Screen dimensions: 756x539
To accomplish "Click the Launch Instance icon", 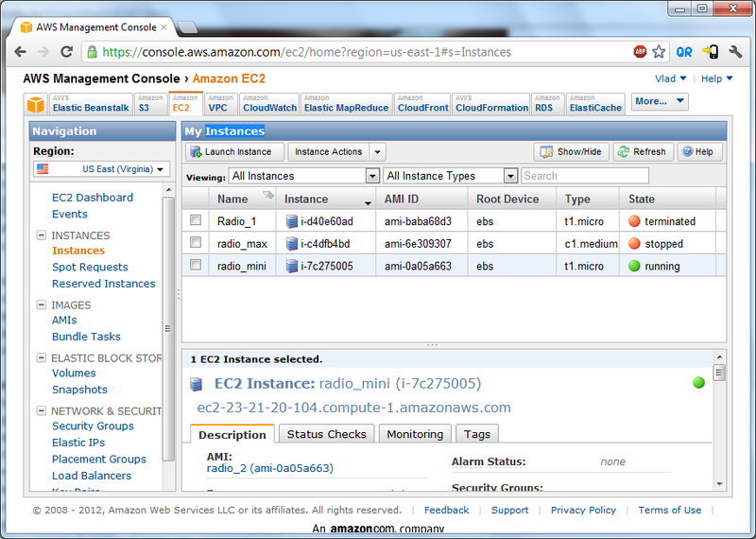I will tap(196, 151).
